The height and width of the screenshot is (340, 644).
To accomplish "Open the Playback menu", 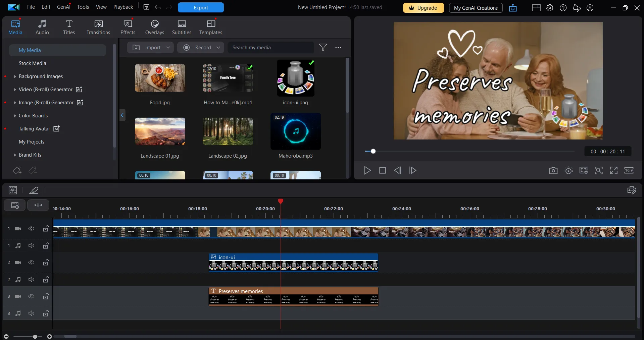I will tap(123, 7).
